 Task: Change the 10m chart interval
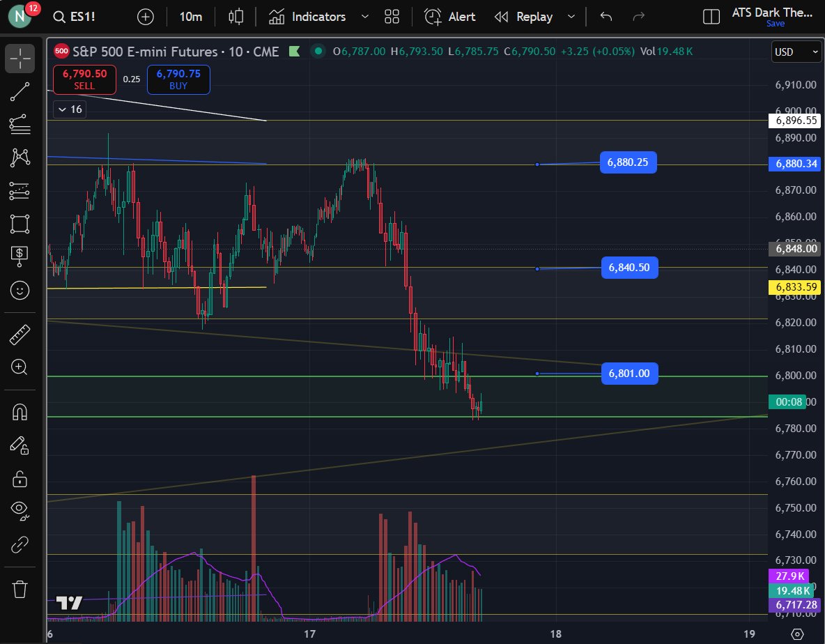coord(190,17)
